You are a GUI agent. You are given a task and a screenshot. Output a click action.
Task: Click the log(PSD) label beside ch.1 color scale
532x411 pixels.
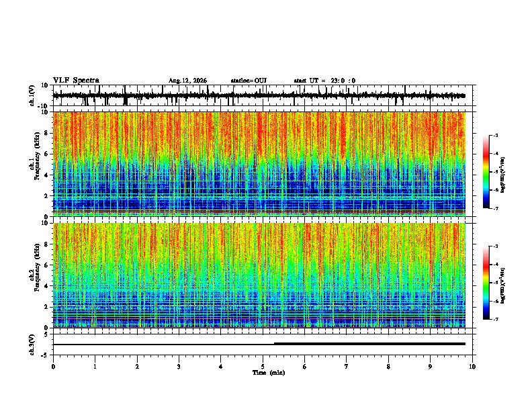pos(503,175)
